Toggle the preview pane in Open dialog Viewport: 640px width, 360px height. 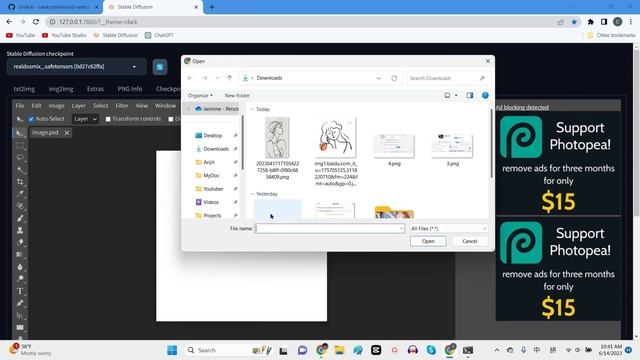(x=470, y=96)
